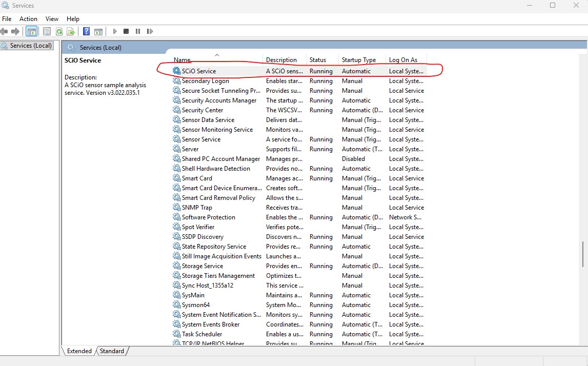This screenshot has width=588, height=366.
Task: Click the Back arrow toolbar icon
Action: [x=4, y=31]
